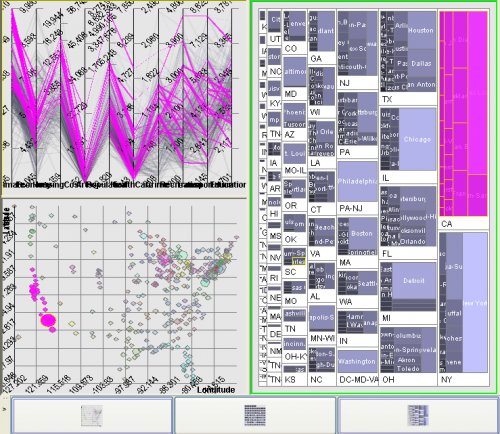Select the Denver cell above CO
Viewport: 500px width, 434px height.
[298, 24]
